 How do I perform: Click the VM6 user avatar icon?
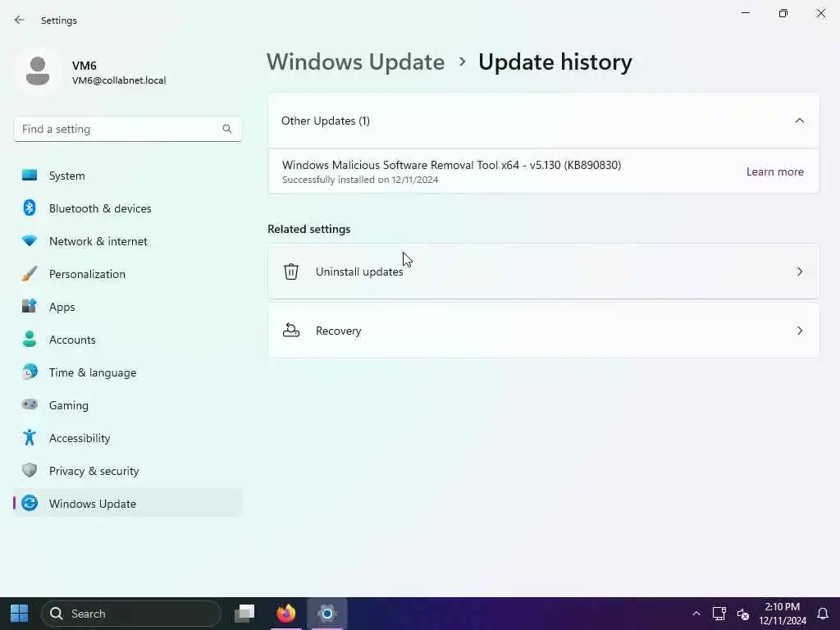[x=38, y=71]
